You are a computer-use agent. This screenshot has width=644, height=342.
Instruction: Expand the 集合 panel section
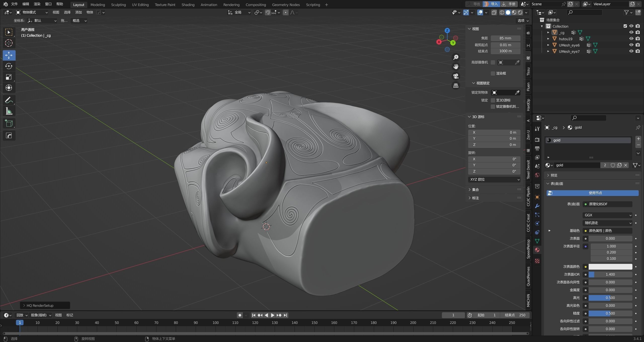pyautogui.click(x=475, y=189)
